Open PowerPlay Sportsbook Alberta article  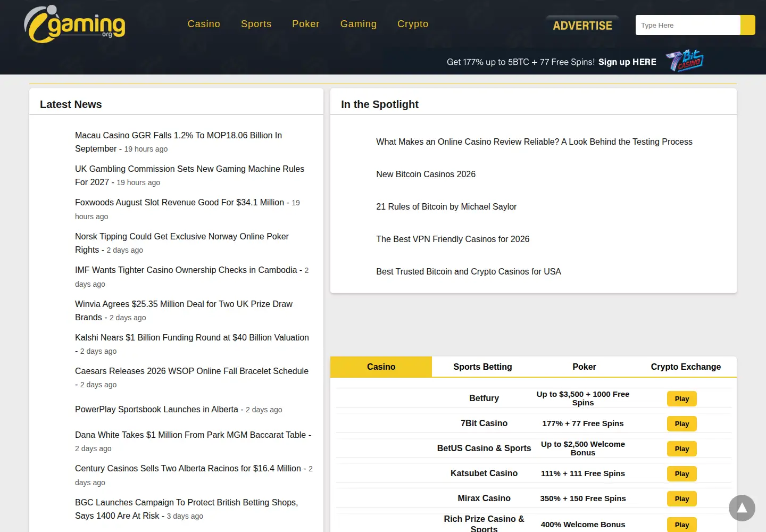click(x=156, y=409)
